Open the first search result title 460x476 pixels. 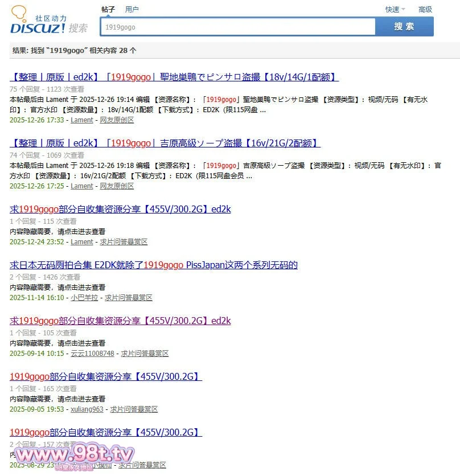click(174, 77)
